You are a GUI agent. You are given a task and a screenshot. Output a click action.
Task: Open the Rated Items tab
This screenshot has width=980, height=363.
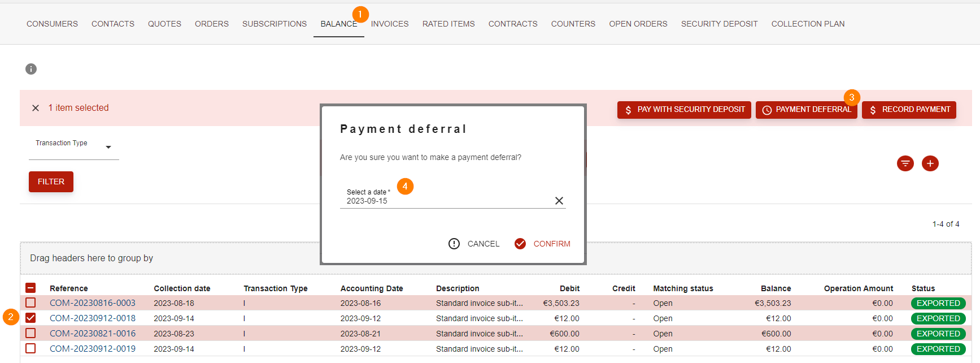pos(448,24)
